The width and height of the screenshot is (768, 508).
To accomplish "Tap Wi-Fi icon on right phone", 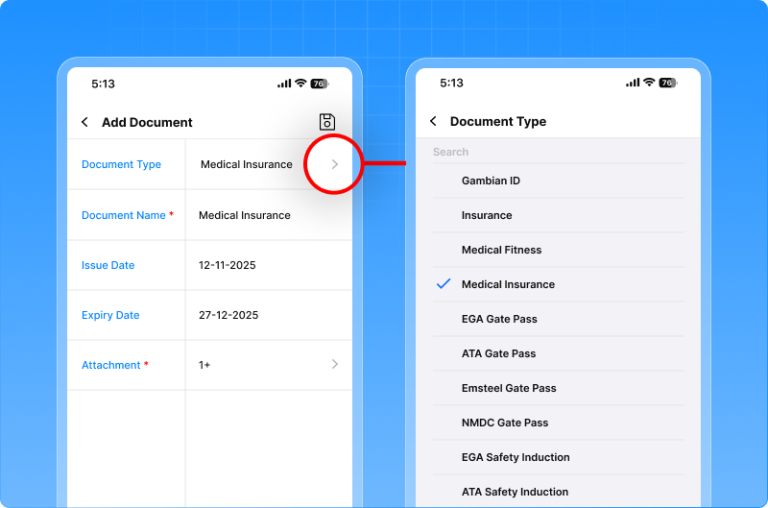I will (x=649, y=83).
